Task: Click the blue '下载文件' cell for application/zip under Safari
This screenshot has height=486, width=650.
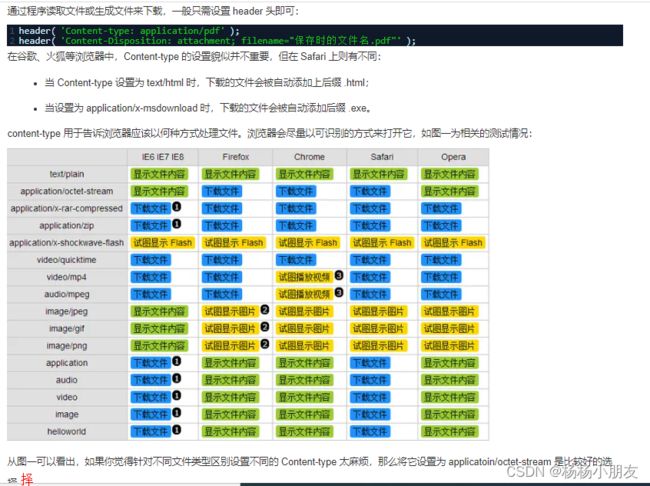Action: pos(370,226)
